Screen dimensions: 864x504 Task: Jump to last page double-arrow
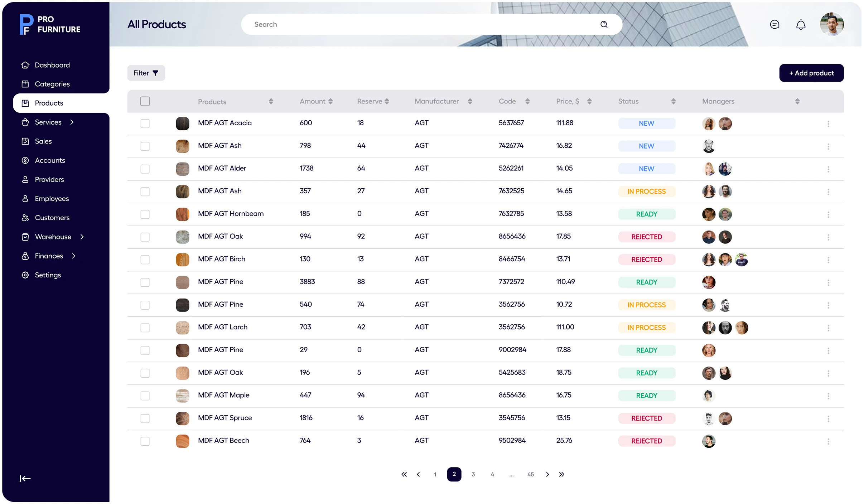coord(561,474)
